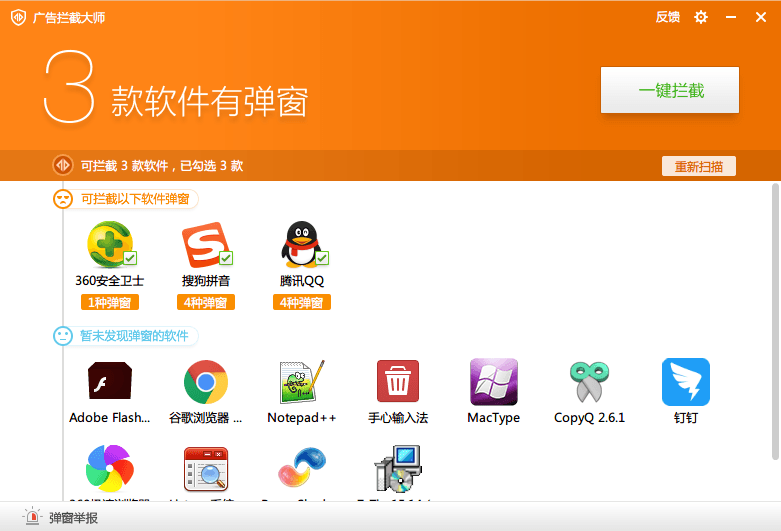Screen dimensions: 781x531
Task: Uncheck the 搜狗拼音 checkbox
Action: coord(226,259)
